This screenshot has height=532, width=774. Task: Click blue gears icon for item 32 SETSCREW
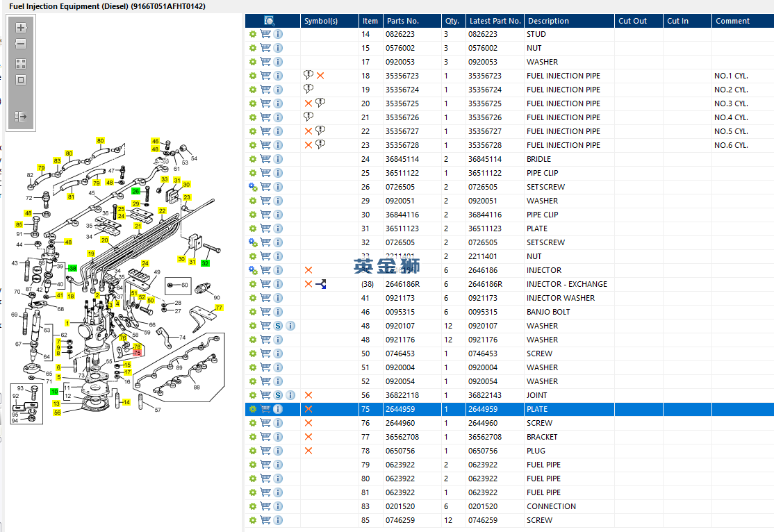[253, 242]
